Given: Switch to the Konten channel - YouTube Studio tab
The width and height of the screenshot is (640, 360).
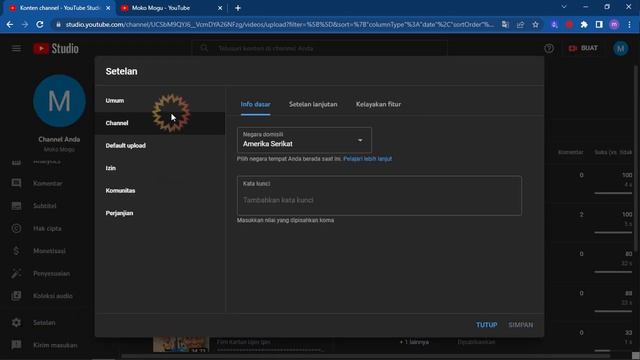Looking at the screenshot, I should tap(59, 8).
